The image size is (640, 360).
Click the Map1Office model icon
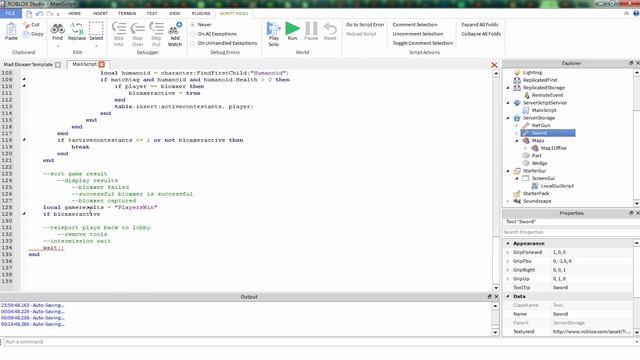click(x=535, y=148)
